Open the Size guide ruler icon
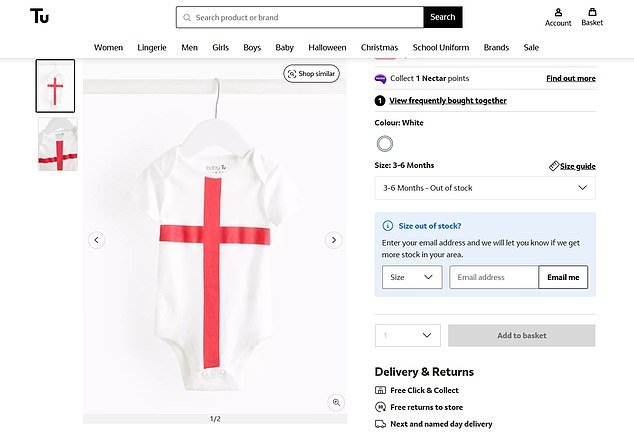This screenshot has height=438, width=634. click(554, 166)
